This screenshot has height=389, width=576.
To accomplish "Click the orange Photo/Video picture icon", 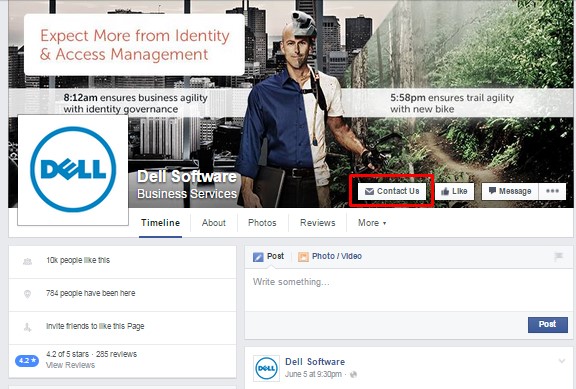I will coord(303,257).
